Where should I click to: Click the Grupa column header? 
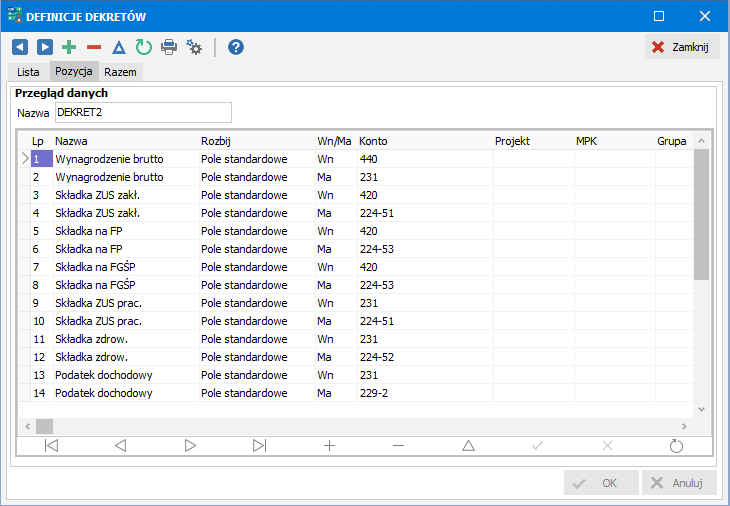(674, 141)
